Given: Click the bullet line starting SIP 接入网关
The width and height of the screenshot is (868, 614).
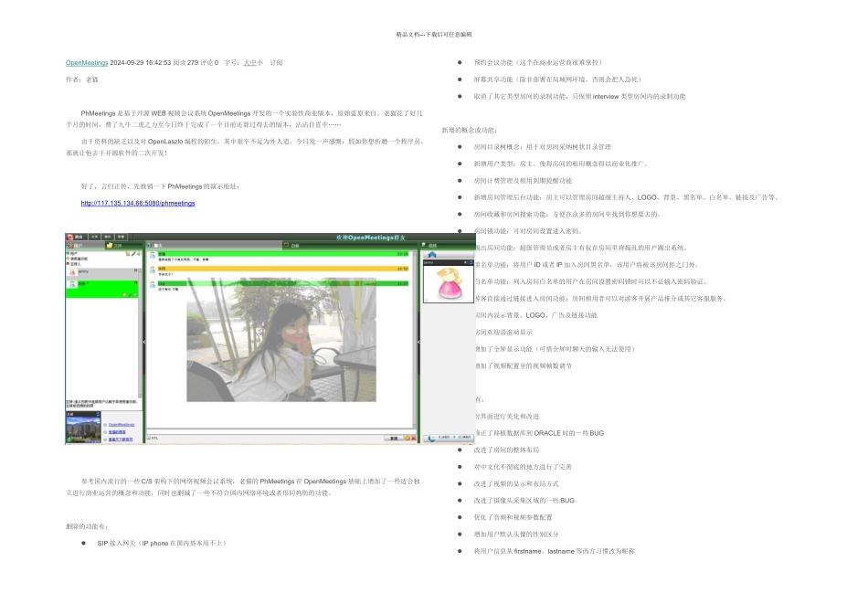Looking at the screenshot, I should click(x=162, y=543).
